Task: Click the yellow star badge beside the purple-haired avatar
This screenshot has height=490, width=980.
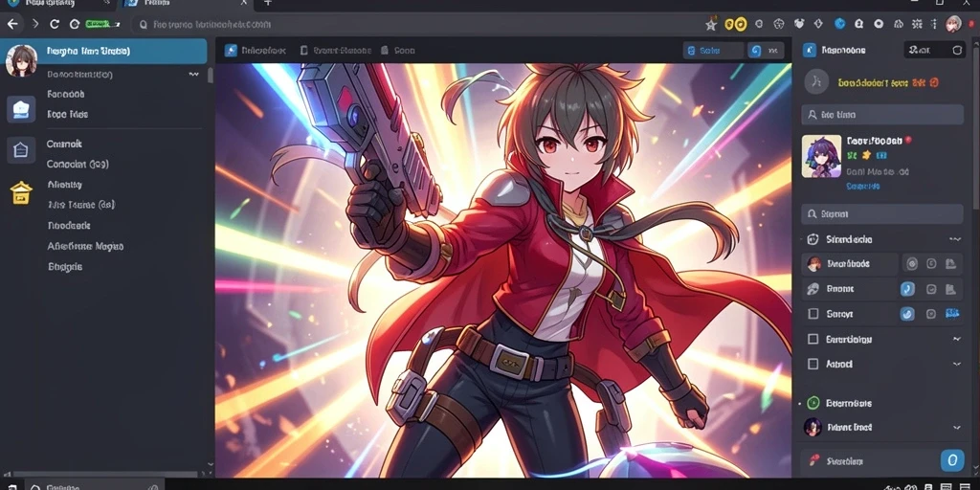Action: tap(866, 155)
